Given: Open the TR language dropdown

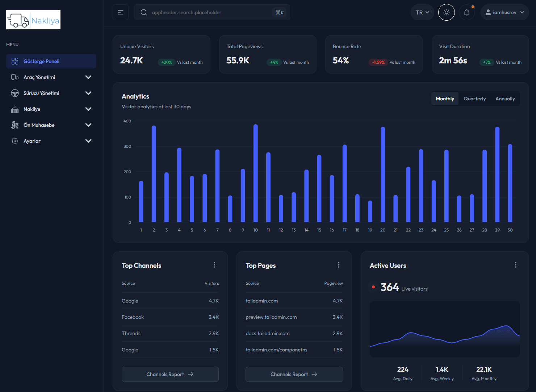Looking at the screenshot, I should [x=422, y=12].
